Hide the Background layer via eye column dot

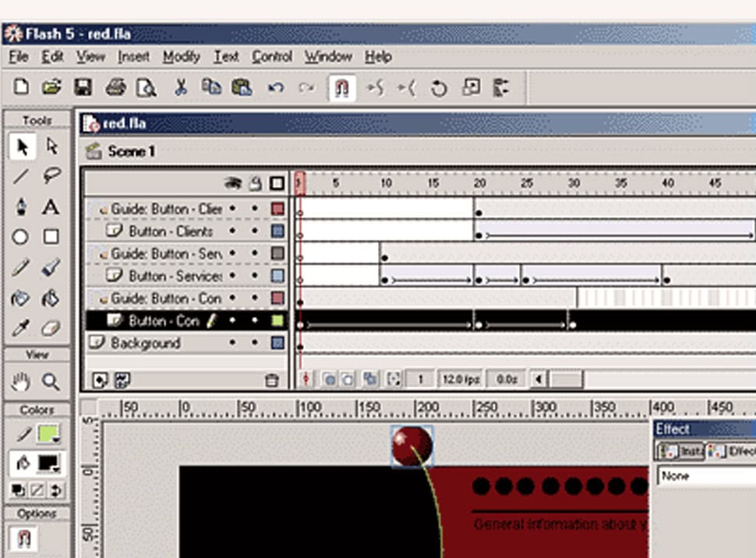pos(232,343)
